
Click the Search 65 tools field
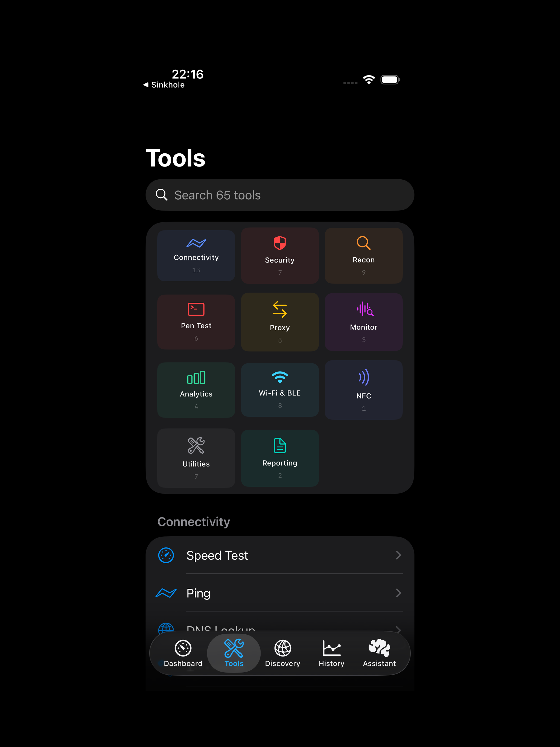pos(280,195)
